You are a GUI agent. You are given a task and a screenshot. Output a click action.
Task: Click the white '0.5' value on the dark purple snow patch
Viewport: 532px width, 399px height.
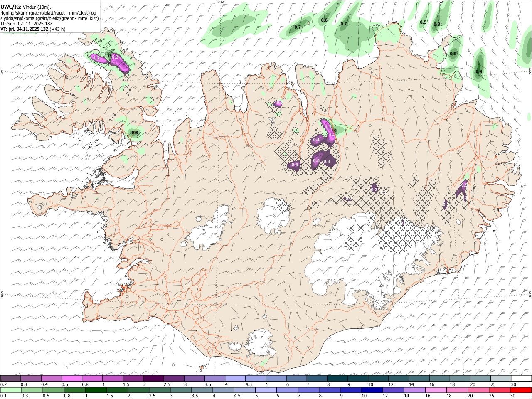point(316,161)
